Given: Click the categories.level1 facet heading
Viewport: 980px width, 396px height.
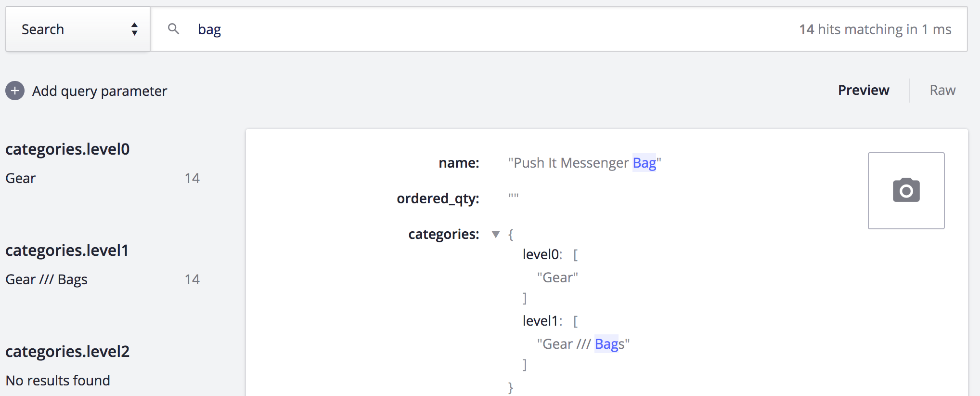Looking at the screenshot, I should pyautogui.click(x=66, y=250).
